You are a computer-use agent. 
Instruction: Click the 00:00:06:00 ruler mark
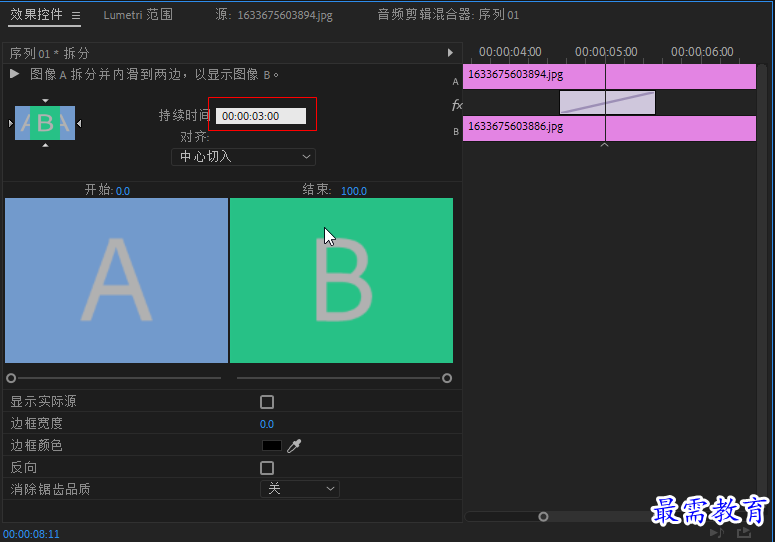[702, 52]
